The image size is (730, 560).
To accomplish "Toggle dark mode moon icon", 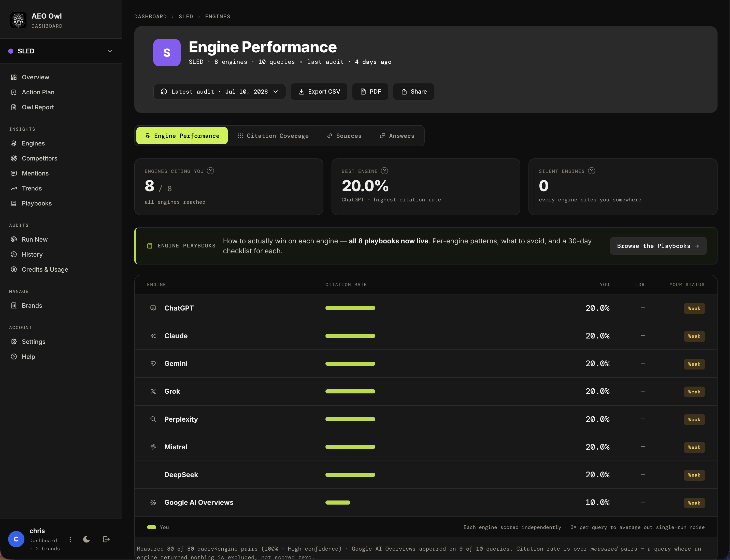I will point(86,539).
